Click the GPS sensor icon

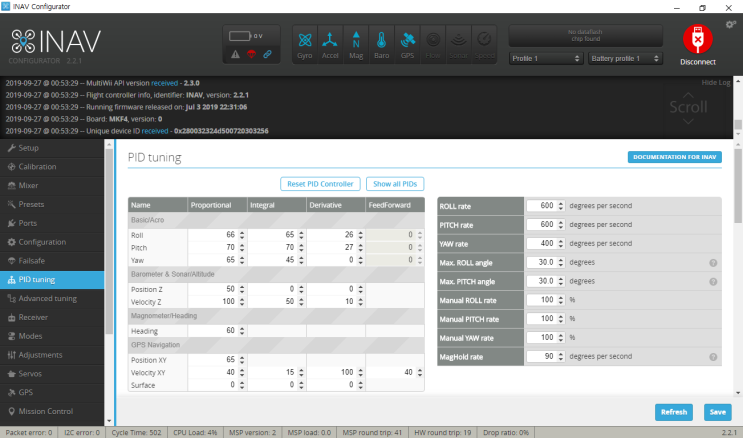tap(409, 45)
